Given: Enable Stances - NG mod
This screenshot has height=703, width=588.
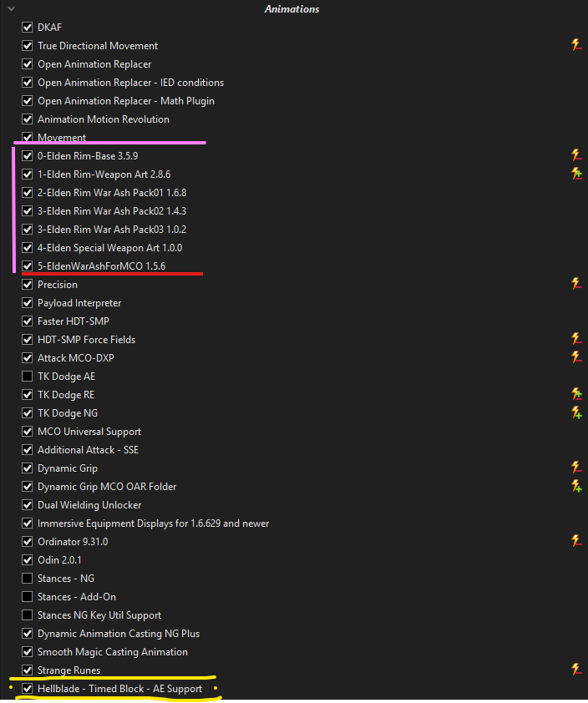Looking at the screenshot, I should click(x=28, y=579).
